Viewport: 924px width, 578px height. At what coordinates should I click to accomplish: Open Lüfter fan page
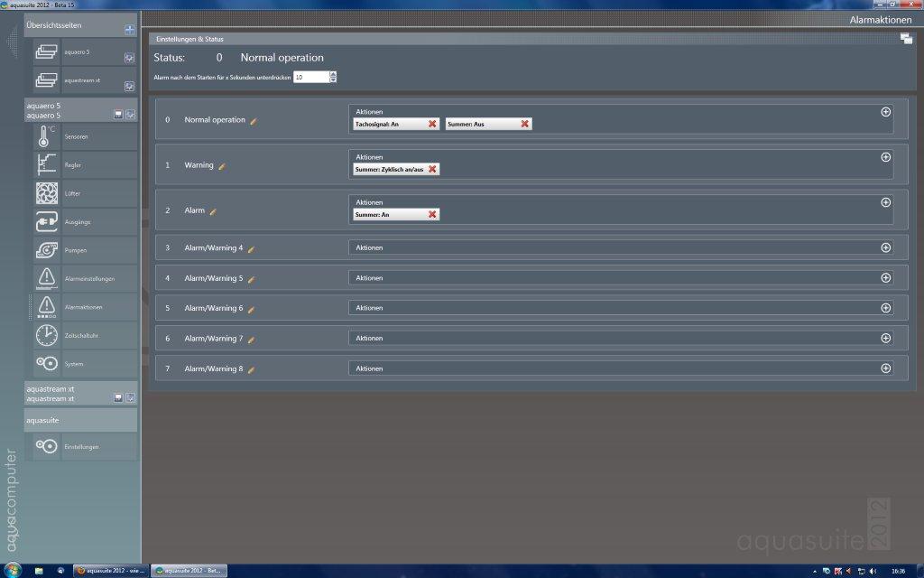(x=85, y=193)
